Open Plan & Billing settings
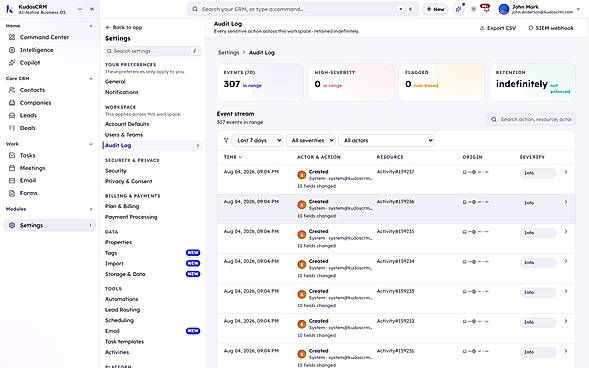This screenshot has height=368, width=589. (122, 206)
